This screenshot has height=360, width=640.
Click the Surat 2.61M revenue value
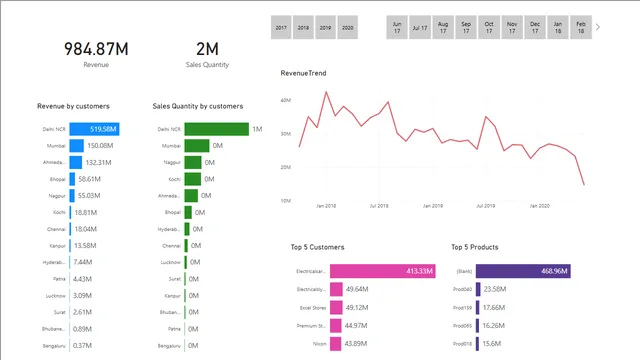(82, 312)
